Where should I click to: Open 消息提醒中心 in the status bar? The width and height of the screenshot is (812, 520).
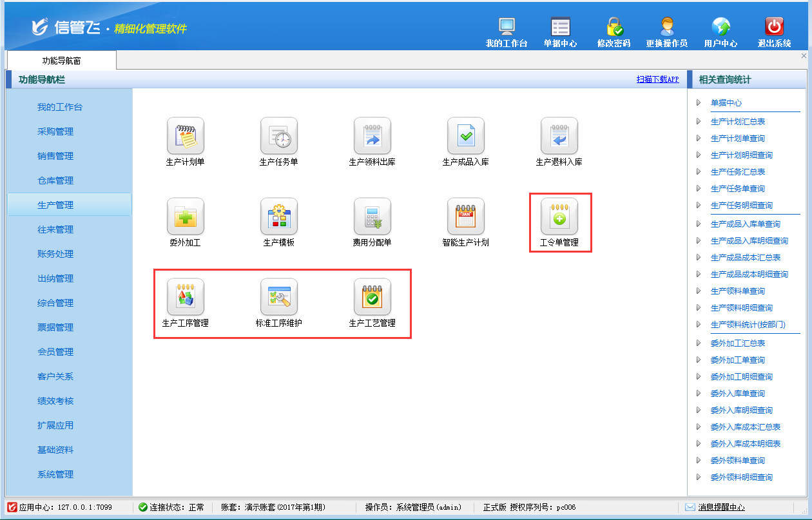[721, 507]
